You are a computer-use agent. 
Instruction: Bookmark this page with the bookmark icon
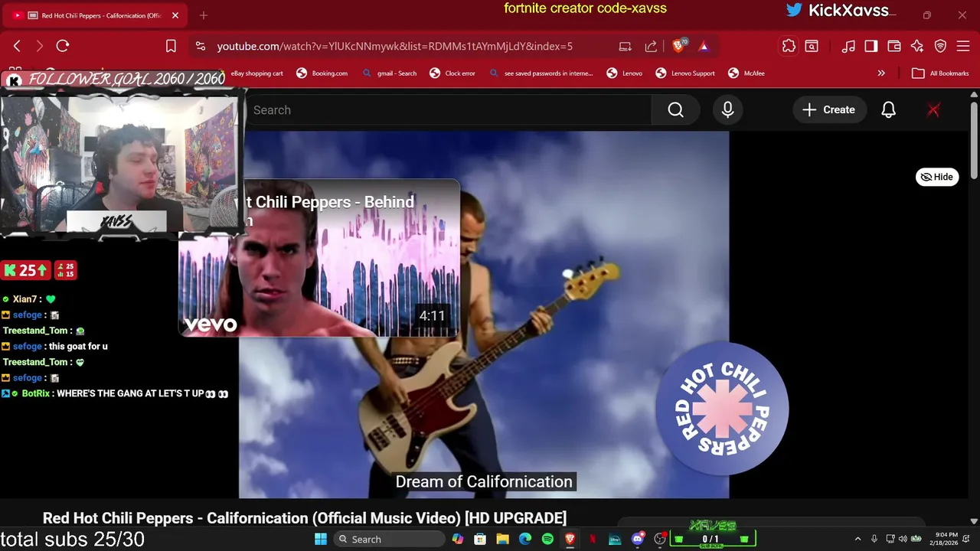point(171,46)
